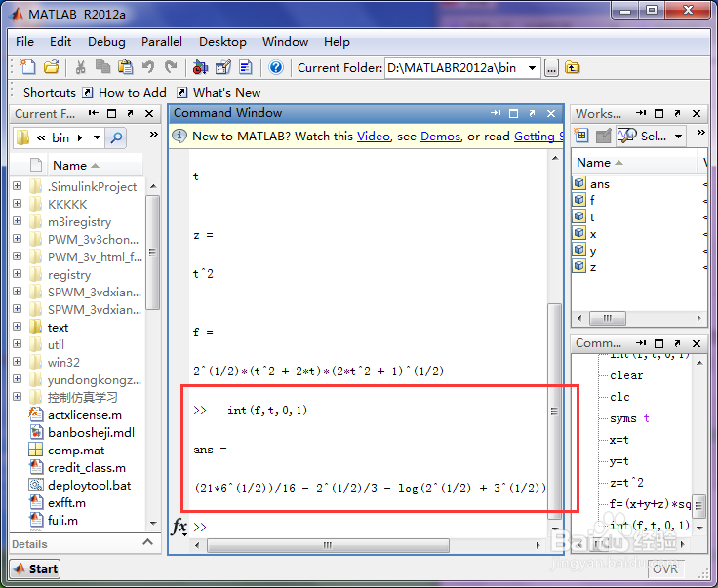Expand the registry folder
This screenshot has width=718, height=588.
click(x=17, y=274)
